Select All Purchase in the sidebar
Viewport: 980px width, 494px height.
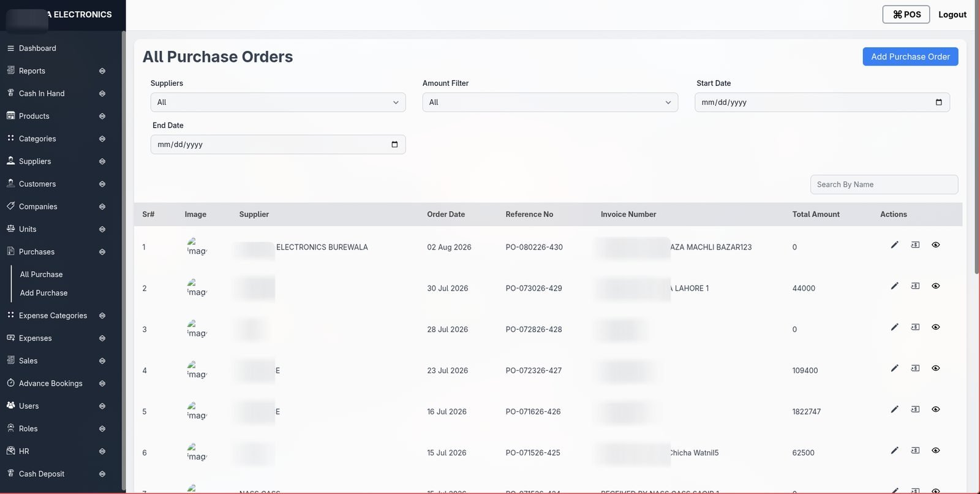[x=41, y=275]
